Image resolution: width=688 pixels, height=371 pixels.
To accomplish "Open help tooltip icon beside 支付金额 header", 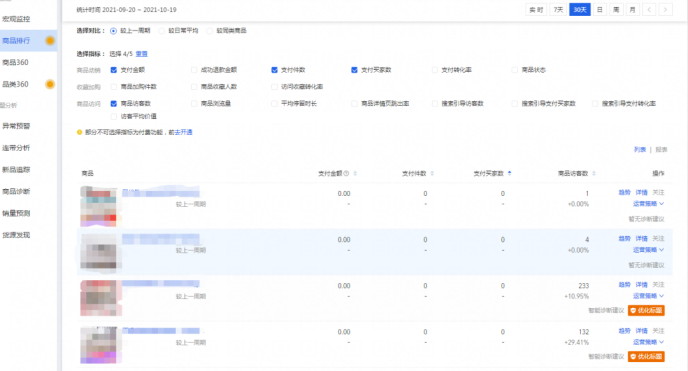I will pos(346,174).
